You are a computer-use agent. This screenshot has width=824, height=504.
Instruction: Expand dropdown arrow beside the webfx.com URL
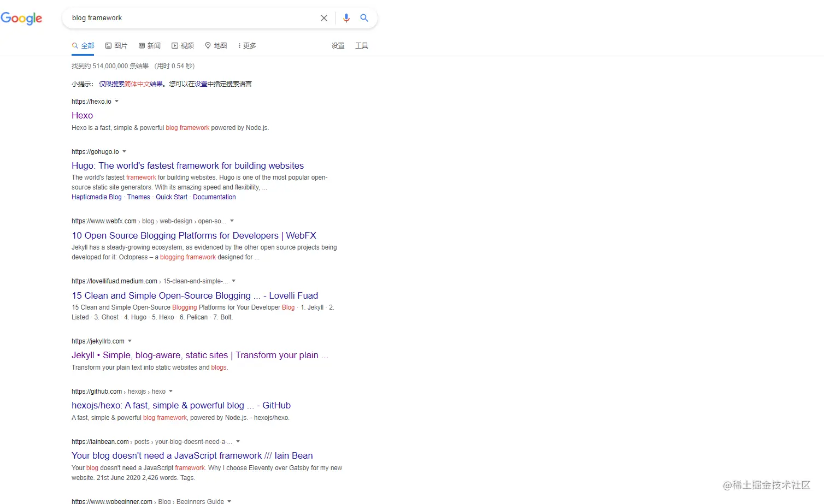click(x=232, y=221)
